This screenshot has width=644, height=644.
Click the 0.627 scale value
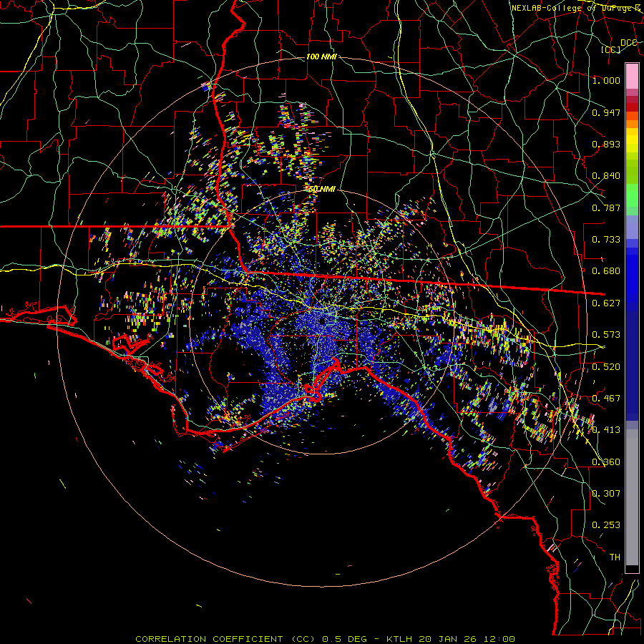[606, 303]
